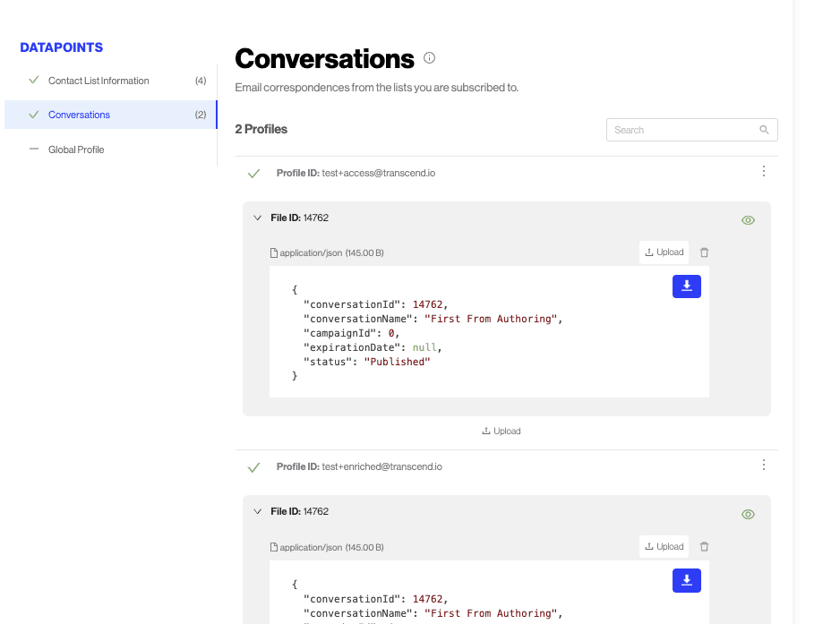Click the Upload link below first file card

[x=501, y=432]
